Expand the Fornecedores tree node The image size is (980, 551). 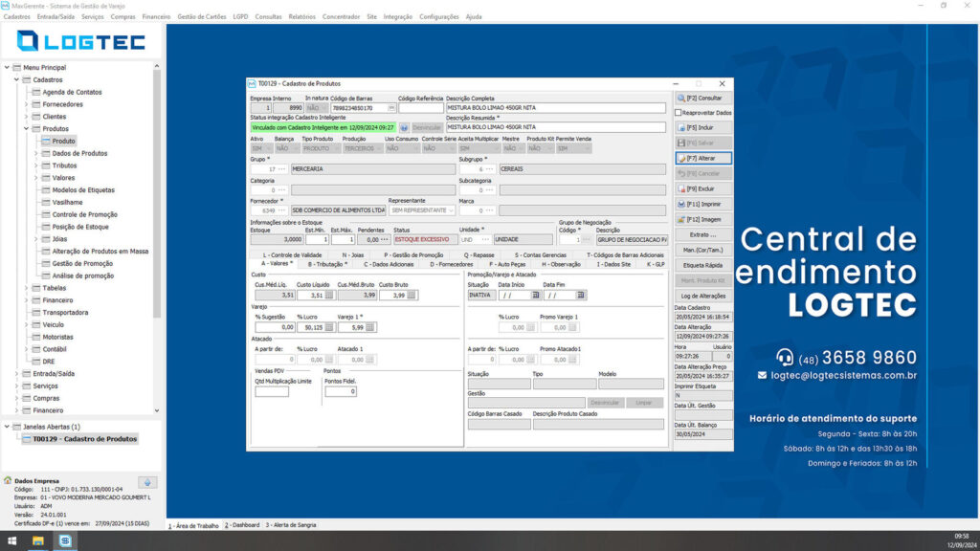[x=26, y=104]
